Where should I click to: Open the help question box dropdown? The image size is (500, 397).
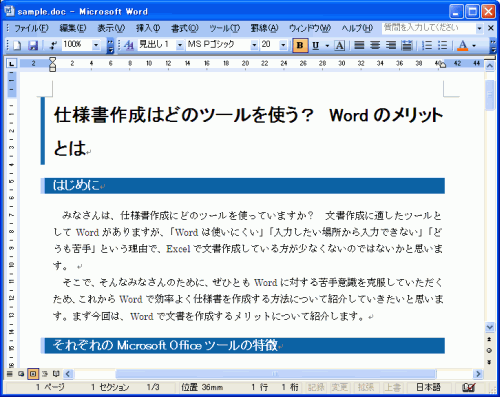click(479, 28)
